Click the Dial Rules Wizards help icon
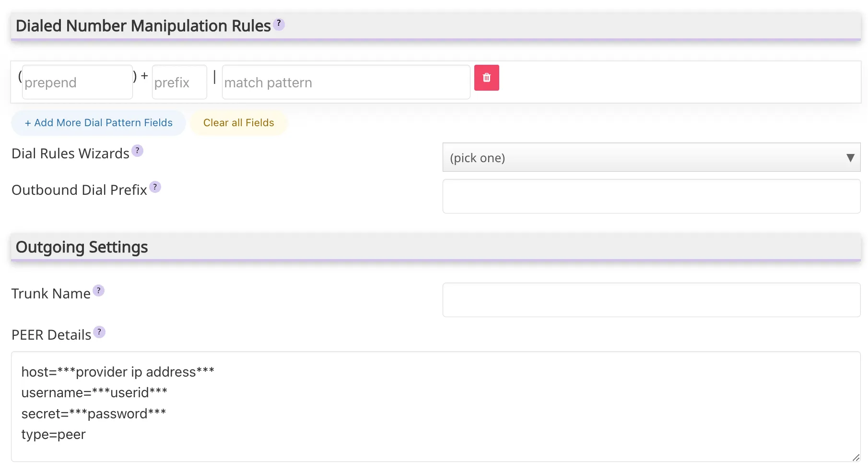 (x=138, y=151)
